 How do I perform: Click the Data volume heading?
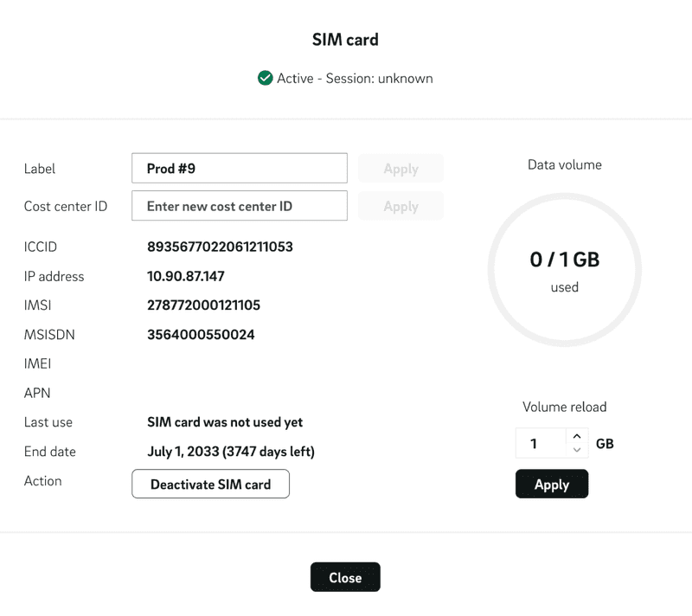coord(564,164)
